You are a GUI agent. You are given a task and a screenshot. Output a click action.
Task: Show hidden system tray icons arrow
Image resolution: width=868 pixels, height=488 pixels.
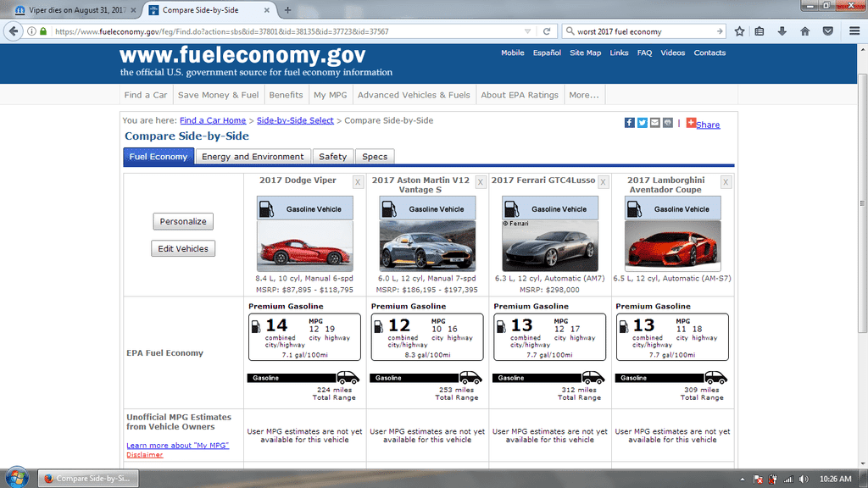click(x=743, y=479)
